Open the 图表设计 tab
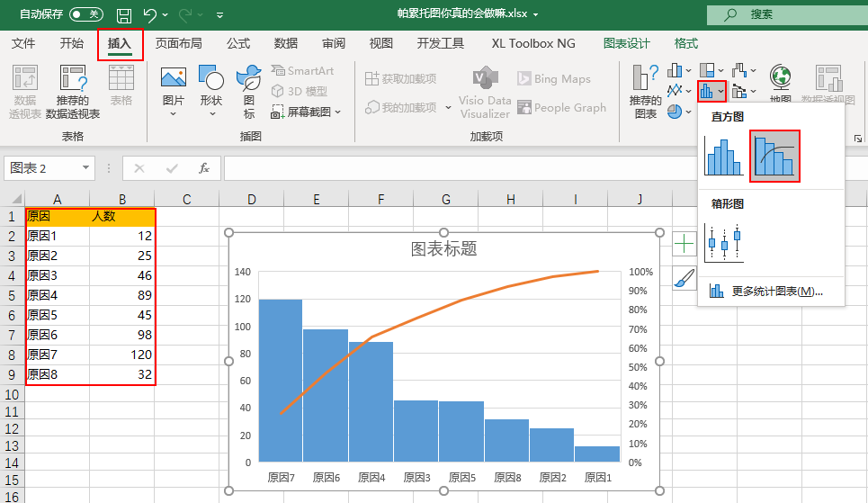Viewport: 868px width, 503px height. pos(627,43)
